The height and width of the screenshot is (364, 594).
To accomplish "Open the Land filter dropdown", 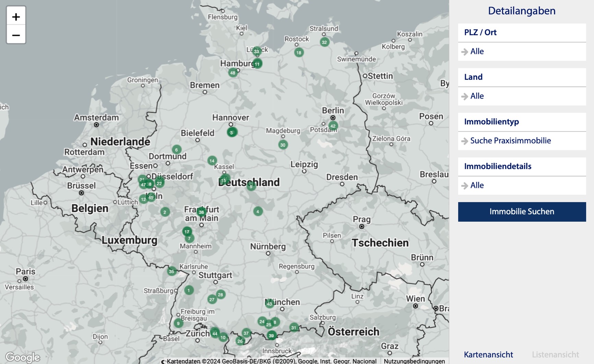I will click(477, 96).
